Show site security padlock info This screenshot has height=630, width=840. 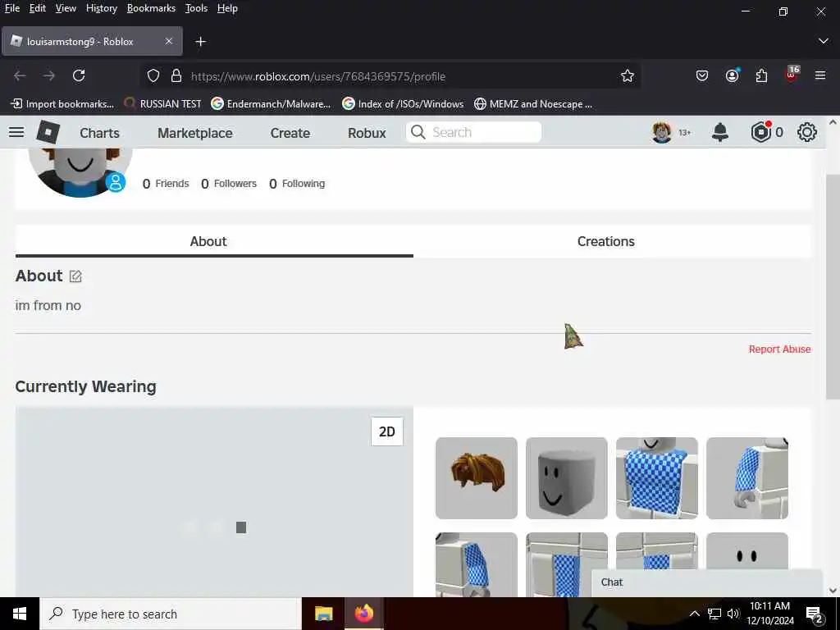[176, 75]
